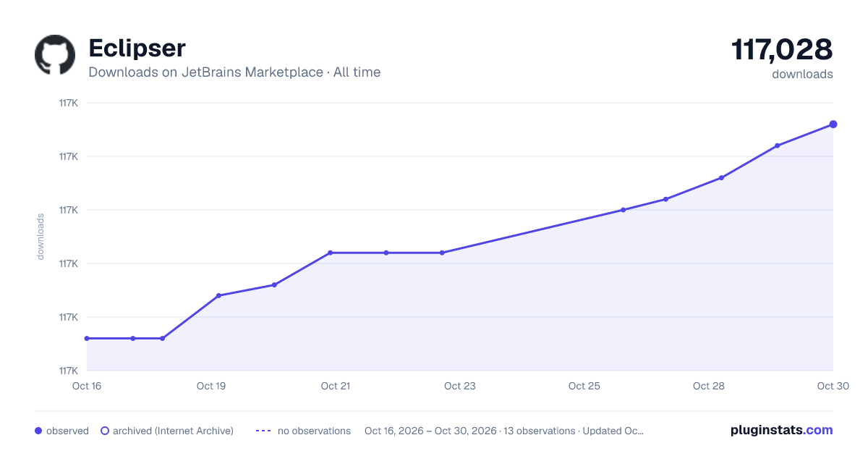
Task: Select the last plateau point before the long rise
Action: [442, 253]
